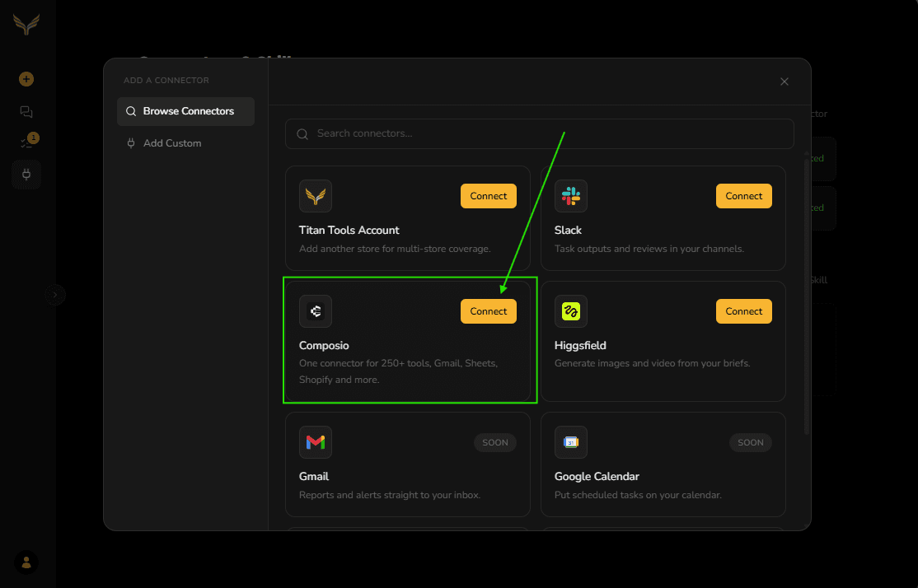918x588 pixels.
Task: Click the Slack logo icon
Action: [x=571, y=196]
